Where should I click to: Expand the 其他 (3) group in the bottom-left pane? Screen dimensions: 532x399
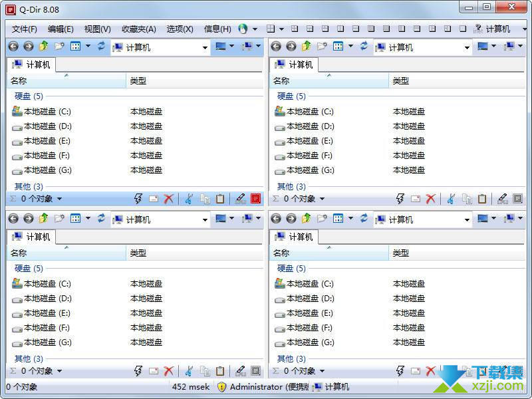[29, 358]
